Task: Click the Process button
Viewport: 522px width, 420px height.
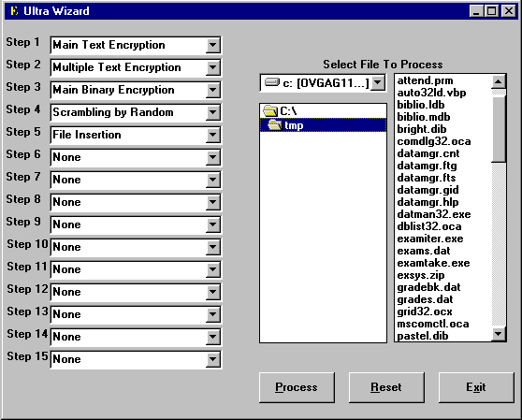Action: [297, 387]
